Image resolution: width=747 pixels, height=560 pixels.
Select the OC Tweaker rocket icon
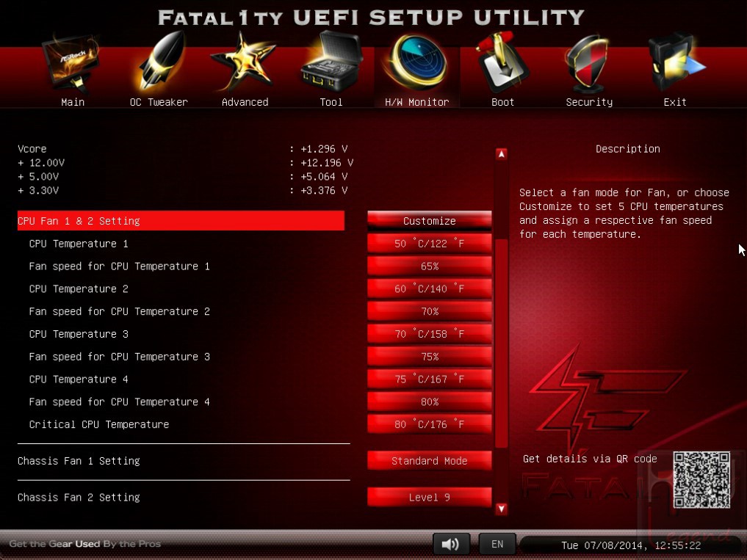[161, 62]
